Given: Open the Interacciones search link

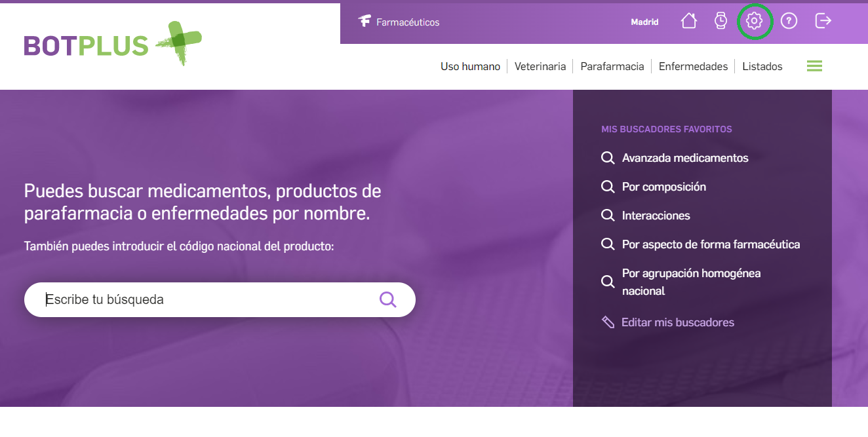Looking at the screenshot, I should point(656,216).
